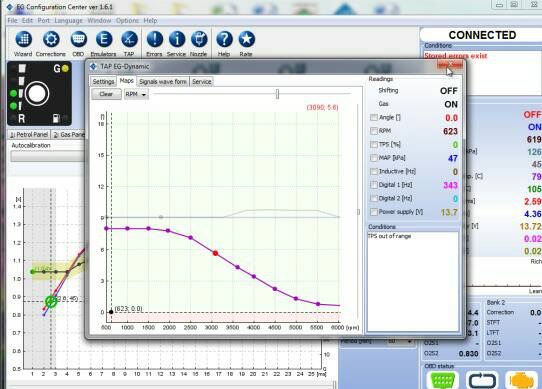This screenshot has width=542, height=389.
Task: Click the slider thumb above the map graph
Action: coord(277,94)
